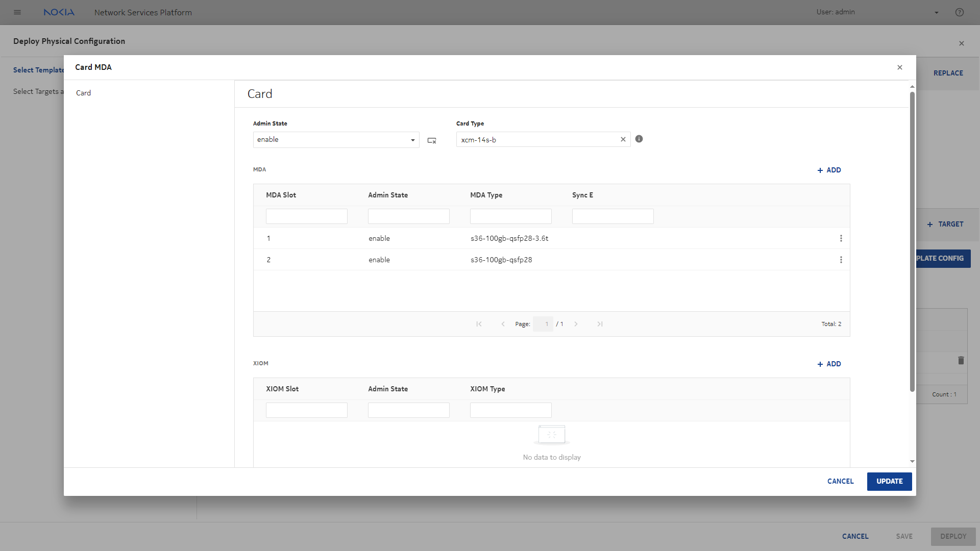Click the Card Type info icon
Viewport: 980px width, 551px height.
(639, 139)
